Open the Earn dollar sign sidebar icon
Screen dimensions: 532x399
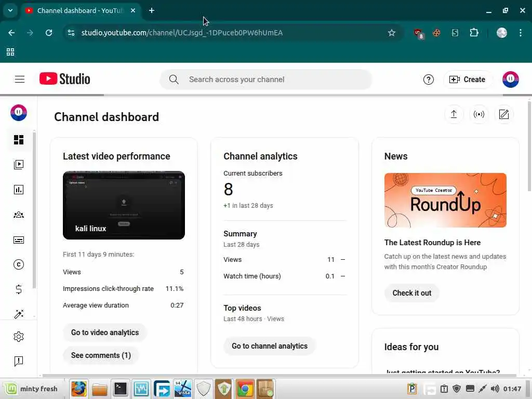(19, 289)
